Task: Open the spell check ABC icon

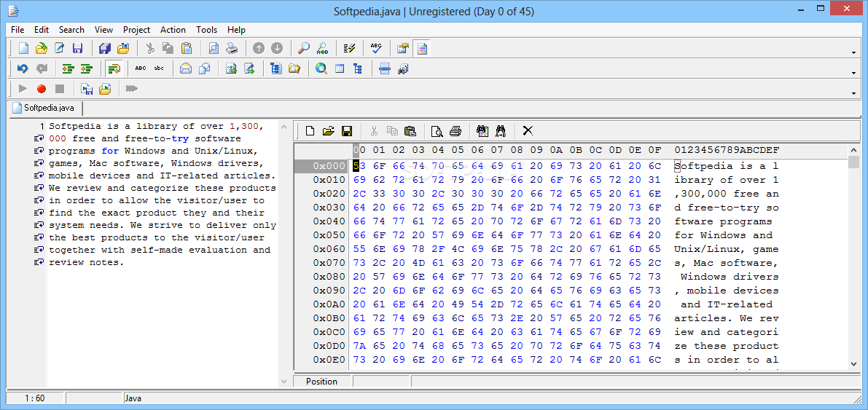Action: point(376,49)
